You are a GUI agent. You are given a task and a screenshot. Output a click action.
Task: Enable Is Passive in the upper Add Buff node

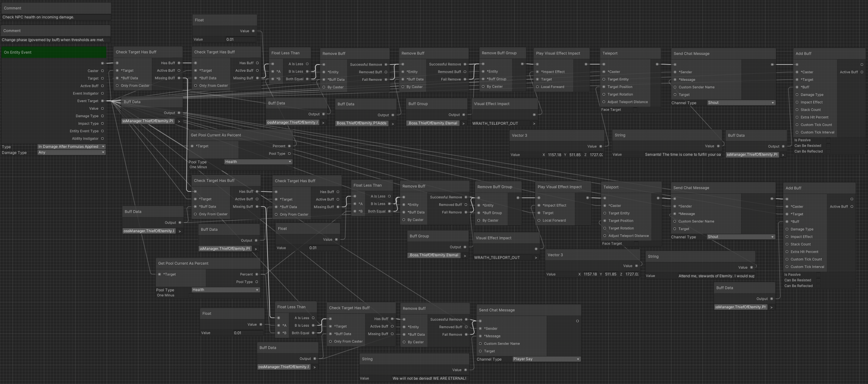tap(828, 140)
